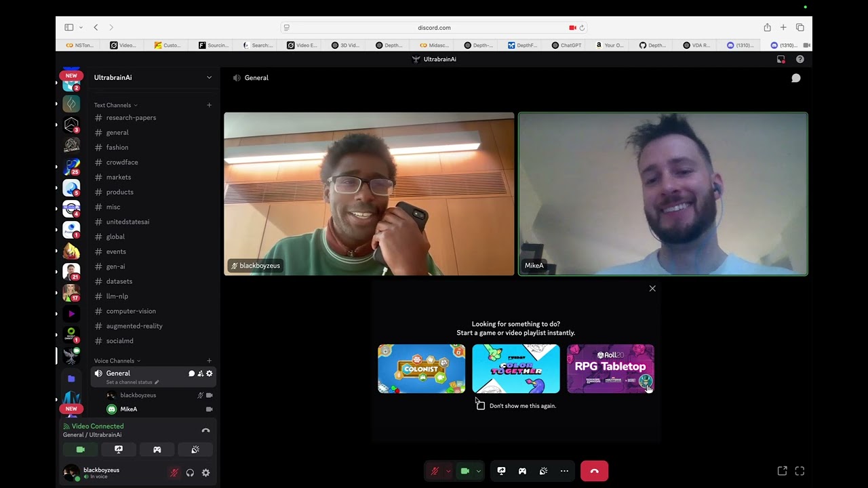
Task: Open user settings gear in user panel
Action: tap(205, 473)
